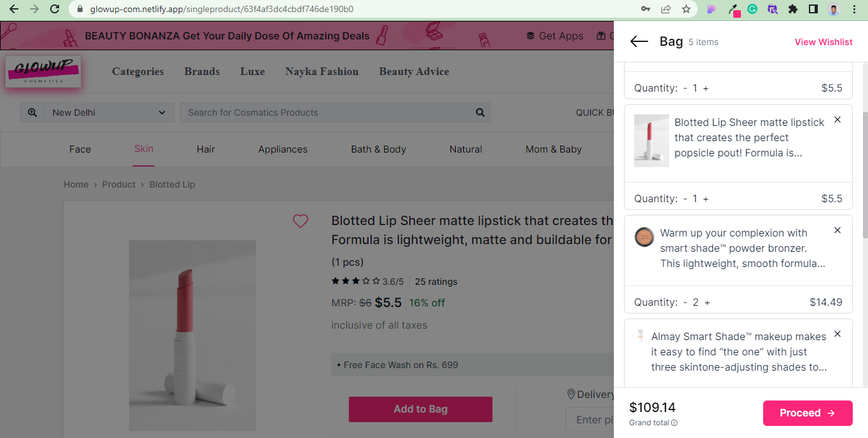Click the search magnifier submit icon
Screen dimensions: 868x438
(x=480, y=113)
